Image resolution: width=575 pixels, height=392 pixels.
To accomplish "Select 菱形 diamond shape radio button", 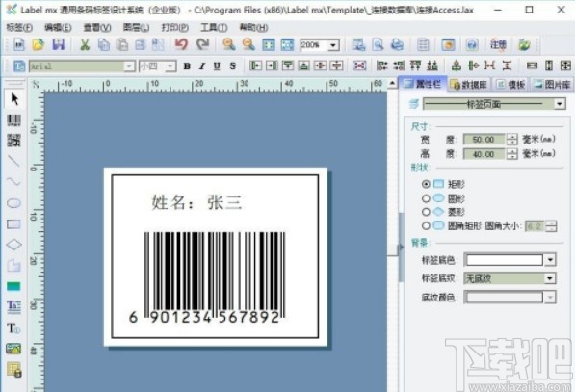I will click(x=426, y=212).
